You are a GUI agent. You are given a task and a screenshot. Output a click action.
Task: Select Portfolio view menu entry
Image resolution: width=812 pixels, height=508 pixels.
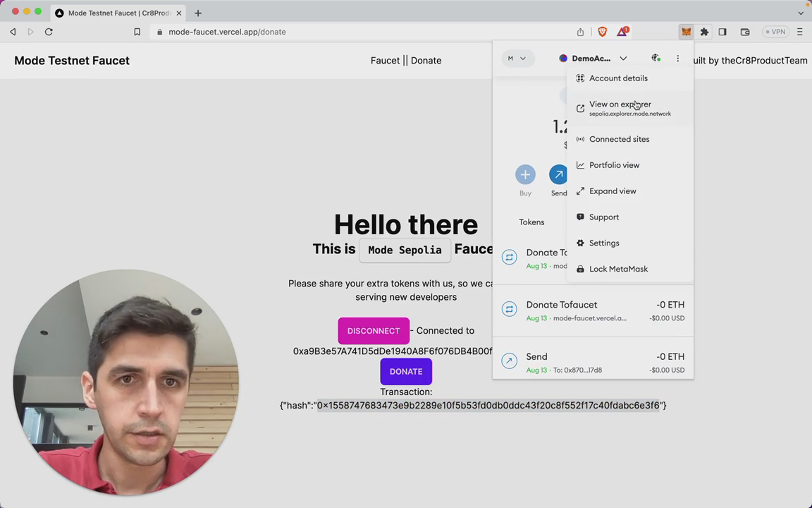click(x=629, y=165)
